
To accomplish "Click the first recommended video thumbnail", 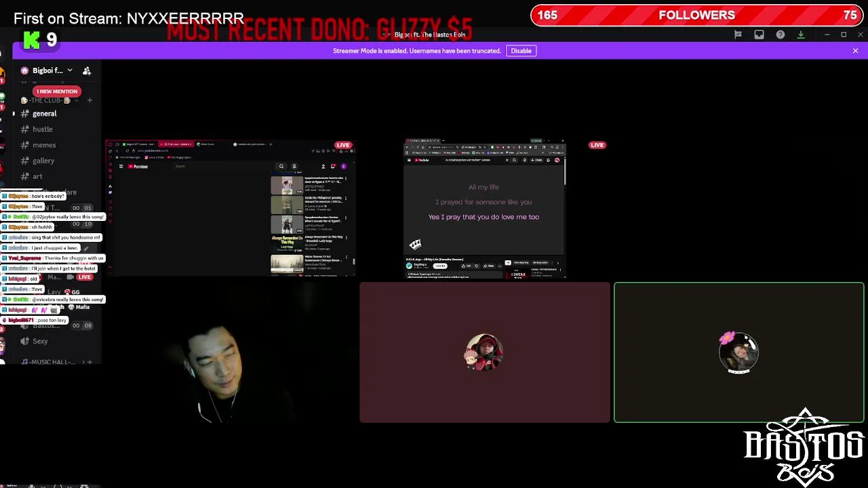I will point(287,185).
